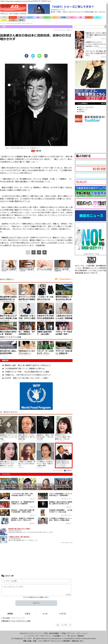108x644 pixels.
Task: Click the NEWSポストセブン logo
Action: [x=13, y=7]
